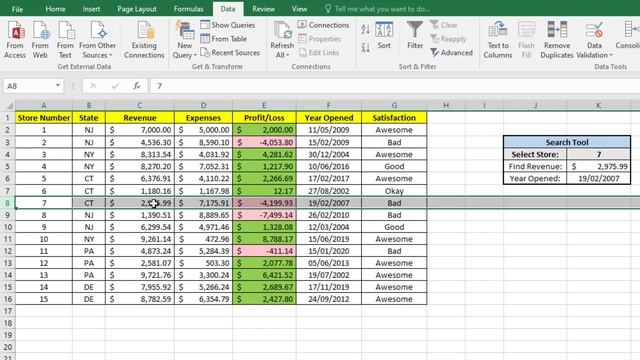Image resolution: width=640 pixels, height=360 pixels.
Task: Click Flash Fill
Action: pyautogui.click(x=527, y=40)
